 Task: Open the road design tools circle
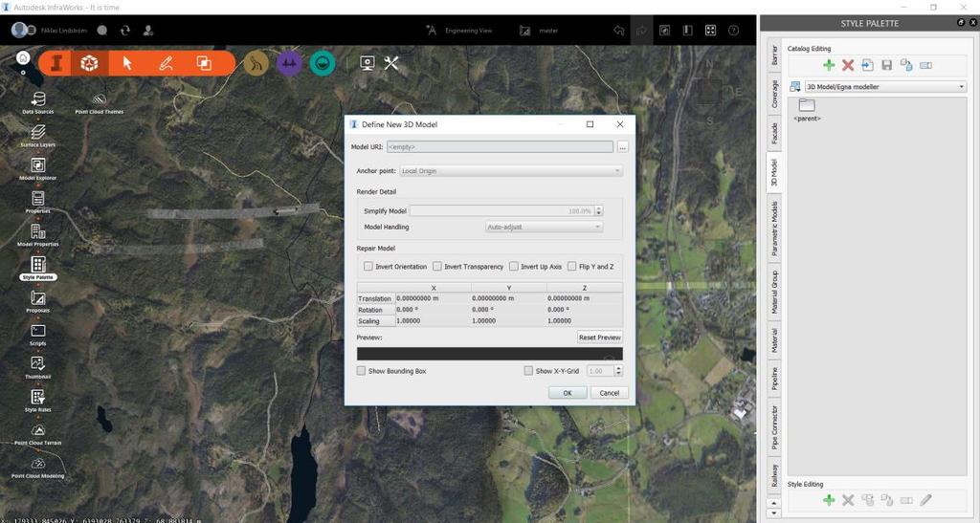click(256, 63)
